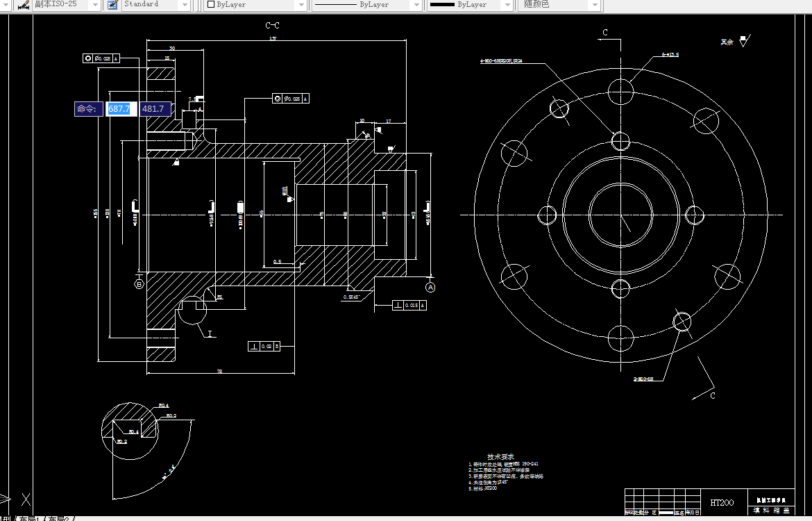This screenshot has width=812, height=521.
Task: Click the brush icon on the dimension style control
Action: click(23, 4)
